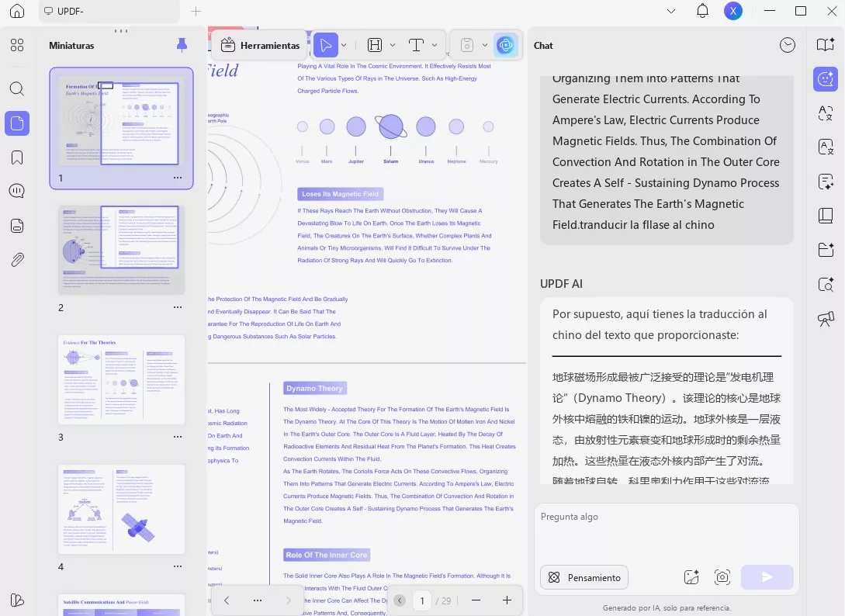Image resolution: width=845 pixels, height=616 pixels.
Task: Open chat history clock icon
Action: click(788, 45)
